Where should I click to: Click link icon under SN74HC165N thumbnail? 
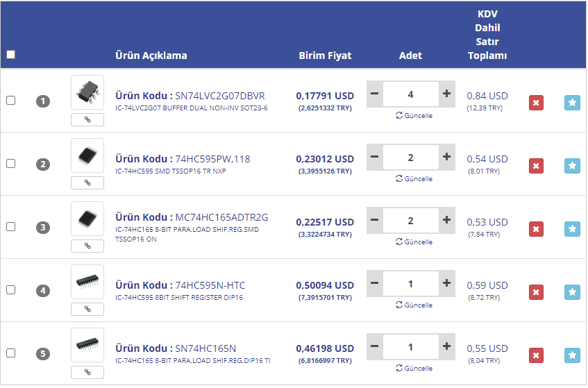coord(87,372)
